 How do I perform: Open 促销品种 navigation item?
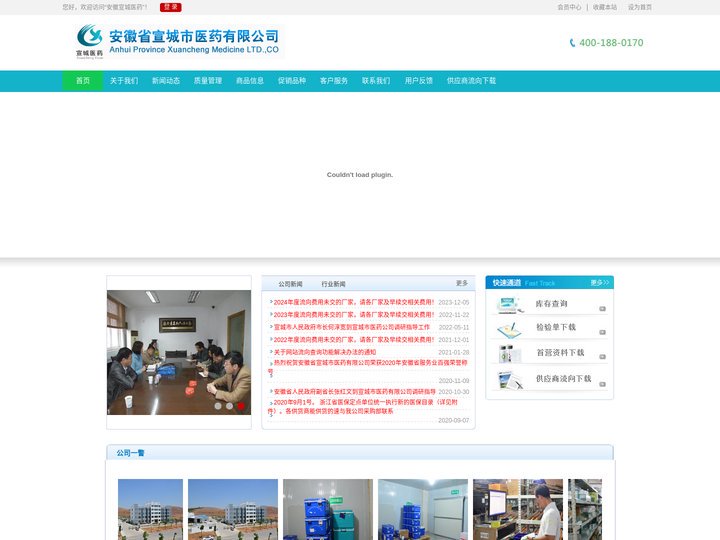(292, 81)
